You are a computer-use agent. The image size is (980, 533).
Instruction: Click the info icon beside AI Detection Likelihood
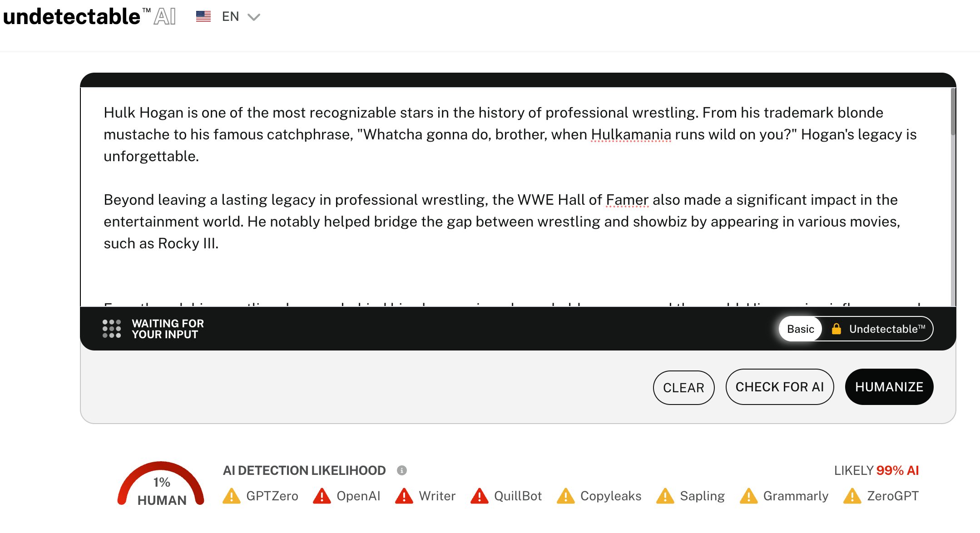point(402,470)
